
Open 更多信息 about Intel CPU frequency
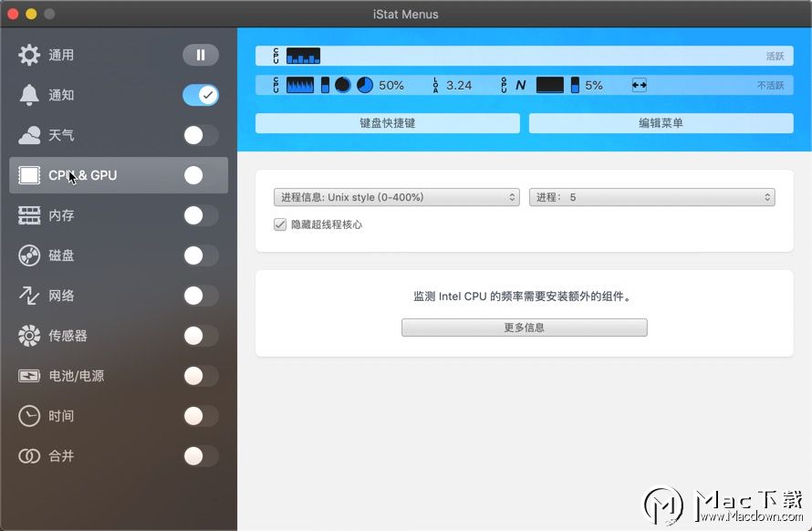click(524, 328)
